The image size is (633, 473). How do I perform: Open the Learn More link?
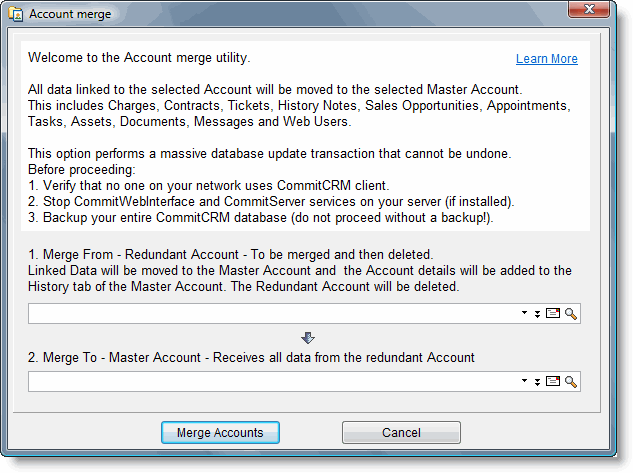tap(546, 59)
